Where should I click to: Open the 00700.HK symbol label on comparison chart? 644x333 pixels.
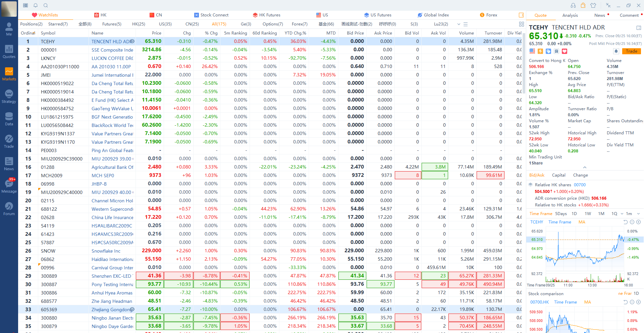(x=539, y=302)
